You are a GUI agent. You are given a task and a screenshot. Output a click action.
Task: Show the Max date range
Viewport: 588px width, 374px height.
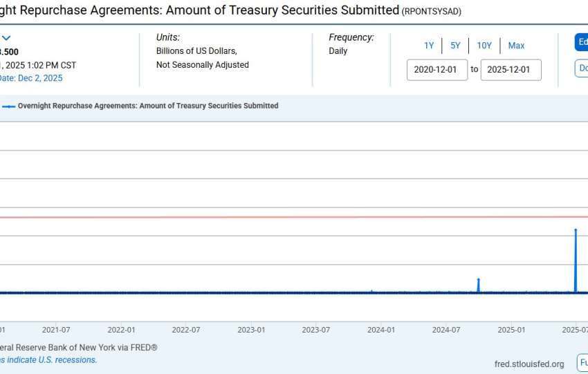click(x=516, y=46)
